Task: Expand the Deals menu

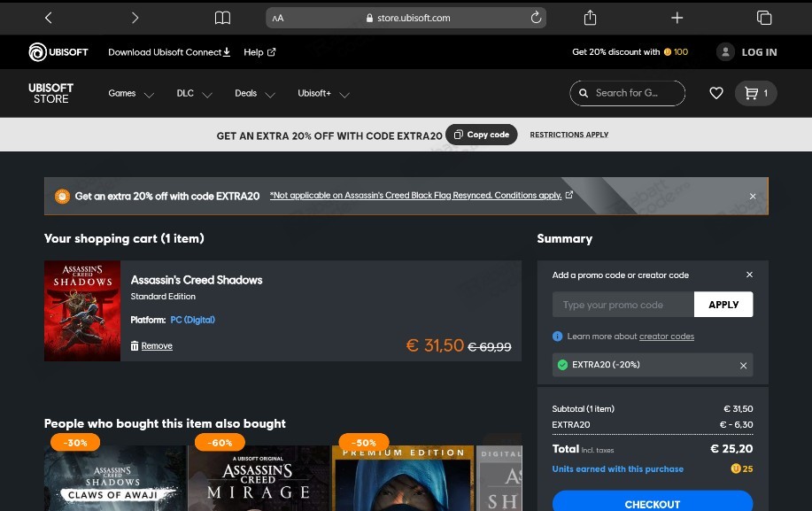Action: [x=254, y=94]
